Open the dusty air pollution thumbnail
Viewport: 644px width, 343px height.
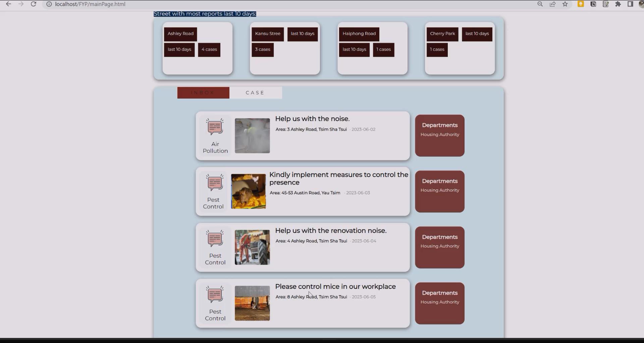(252, 136)
